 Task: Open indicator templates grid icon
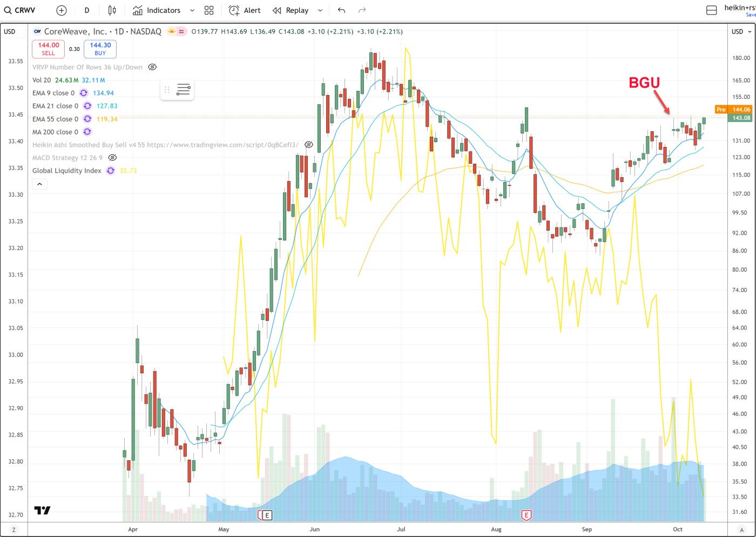[209, 10]
